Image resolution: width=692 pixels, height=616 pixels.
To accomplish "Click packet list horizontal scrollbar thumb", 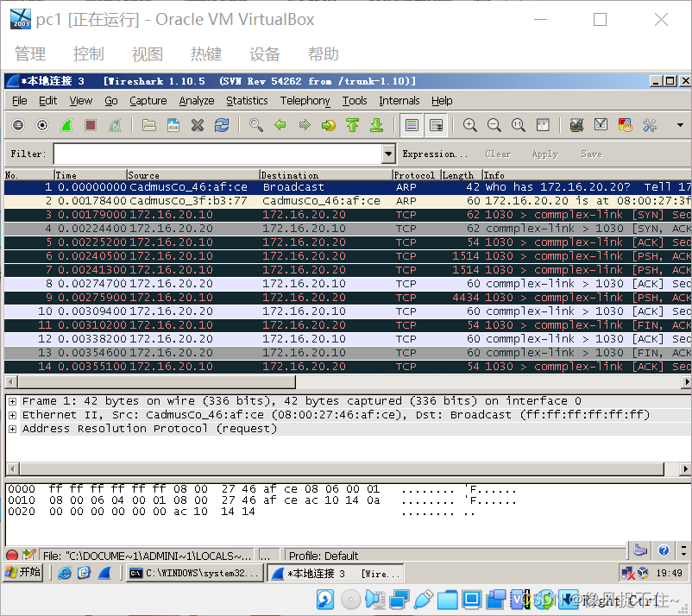I will (x=157, y=381).
